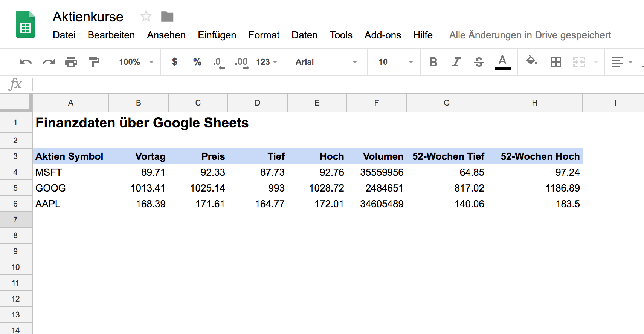
Task: Open the Google Sheets home icon
Action: (26, 25)
